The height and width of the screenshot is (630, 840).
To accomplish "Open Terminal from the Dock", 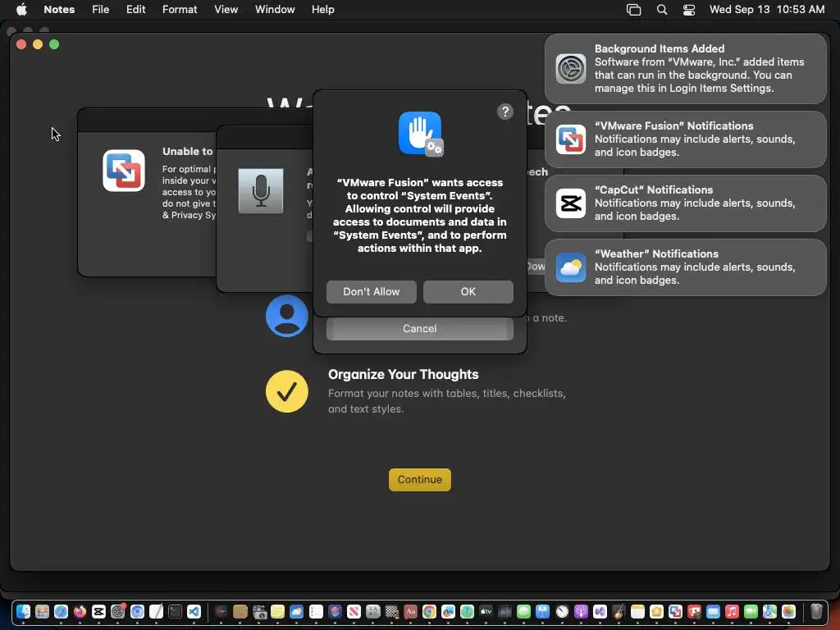I will [175, 611].
